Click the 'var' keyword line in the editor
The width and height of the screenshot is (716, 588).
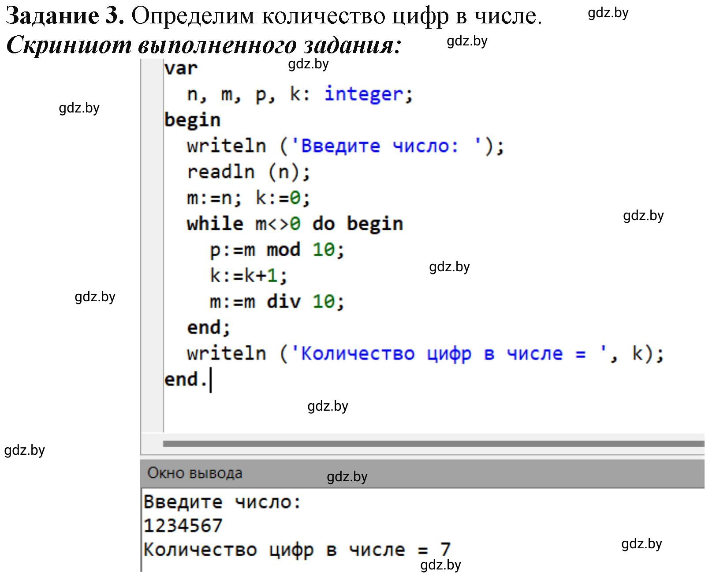pos(181,68)
